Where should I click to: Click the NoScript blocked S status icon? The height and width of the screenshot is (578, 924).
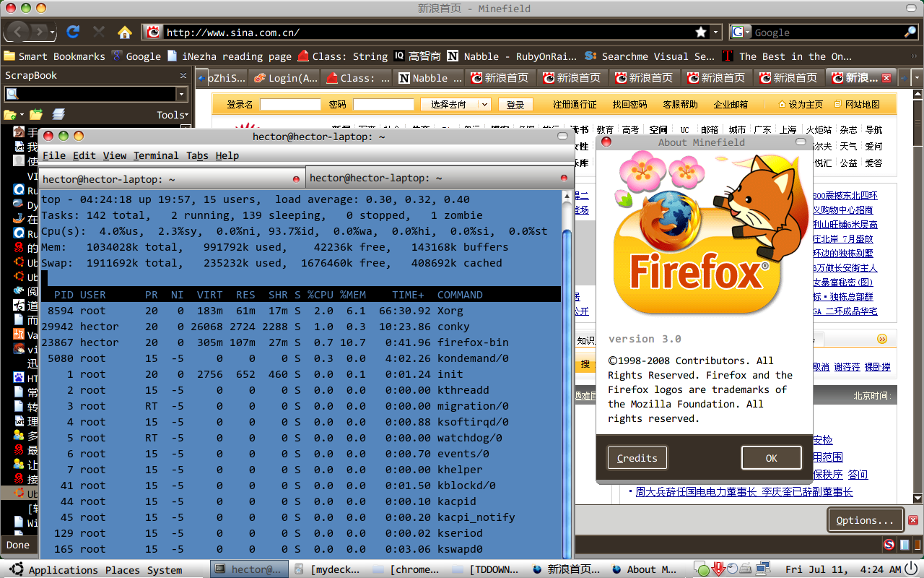(x=889, y=544)
